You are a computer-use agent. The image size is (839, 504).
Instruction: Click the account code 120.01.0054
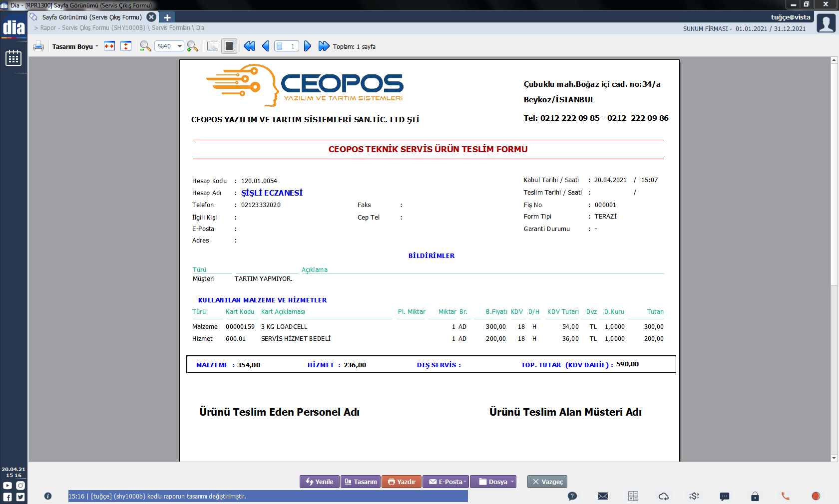259,181
